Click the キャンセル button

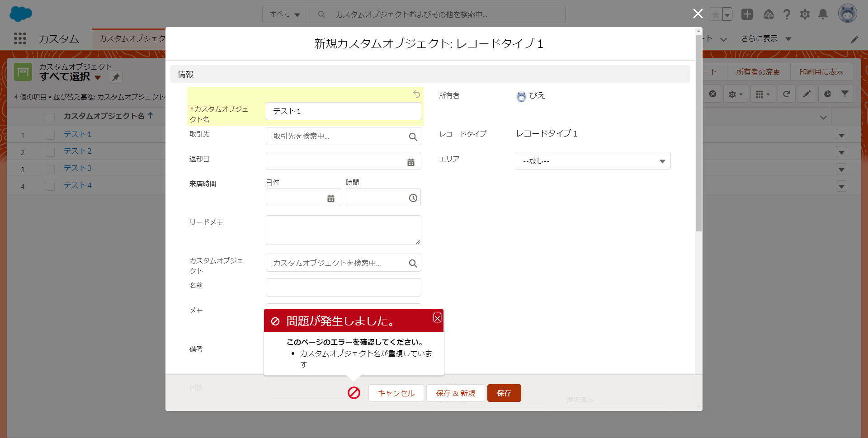[396, 393]
